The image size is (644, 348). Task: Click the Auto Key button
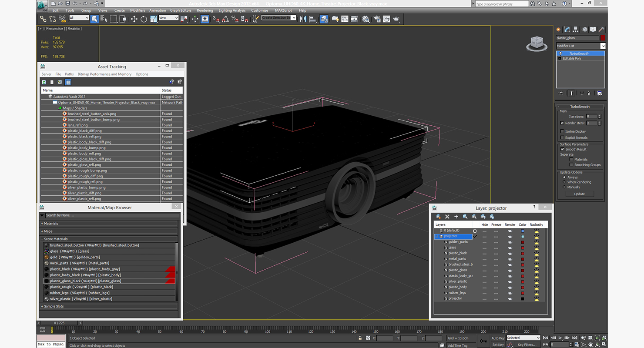(x=498, y=338)
